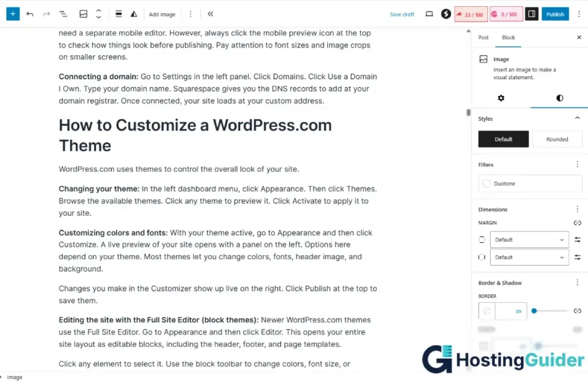Open the 0 / 100 content AI score
Screen dimensions: 588x382
(x=506, y=14)
